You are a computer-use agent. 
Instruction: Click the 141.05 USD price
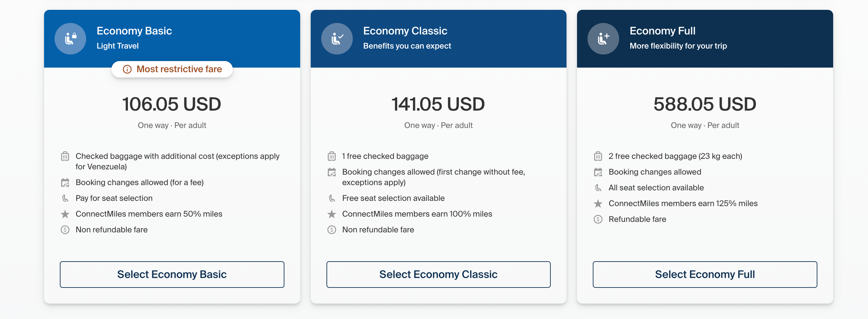pos(438,104)
